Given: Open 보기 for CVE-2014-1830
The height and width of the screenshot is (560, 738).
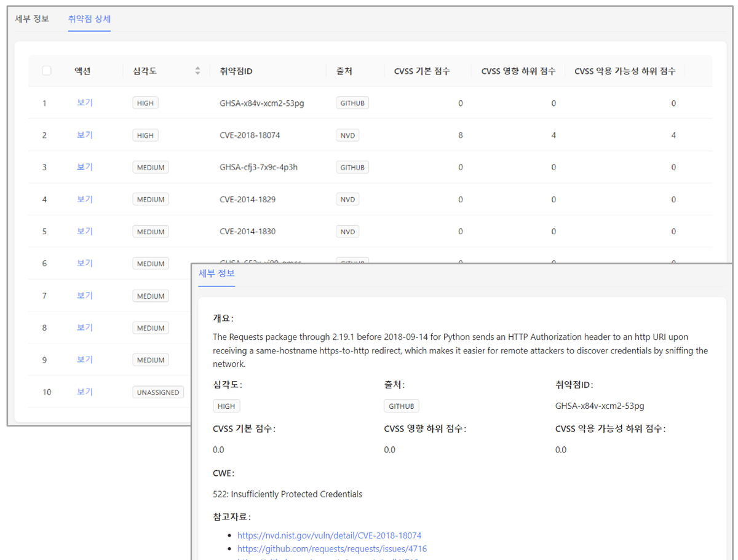Looking at the screenshot, I should pos(85,231).
